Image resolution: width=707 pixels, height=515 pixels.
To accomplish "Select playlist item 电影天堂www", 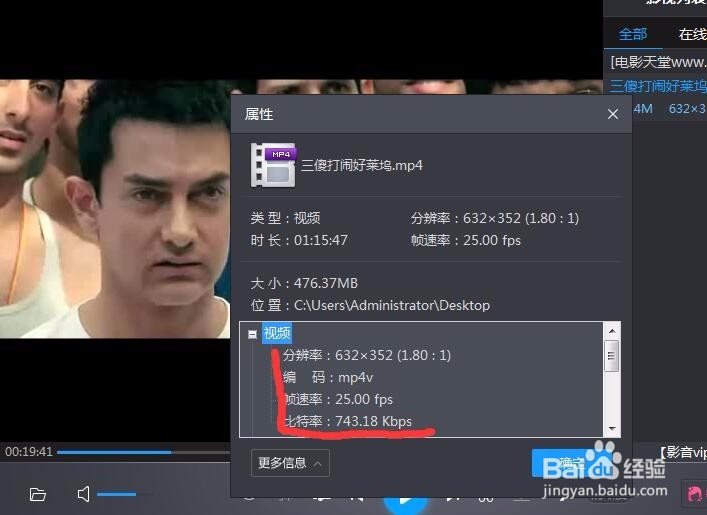I will point(658,62).
